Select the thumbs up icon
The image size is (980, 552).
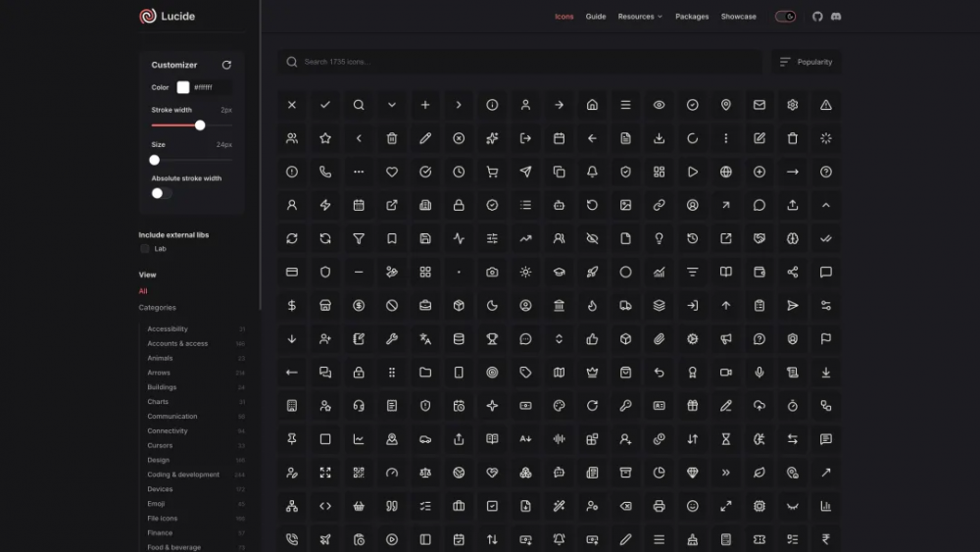coord(592,339)
